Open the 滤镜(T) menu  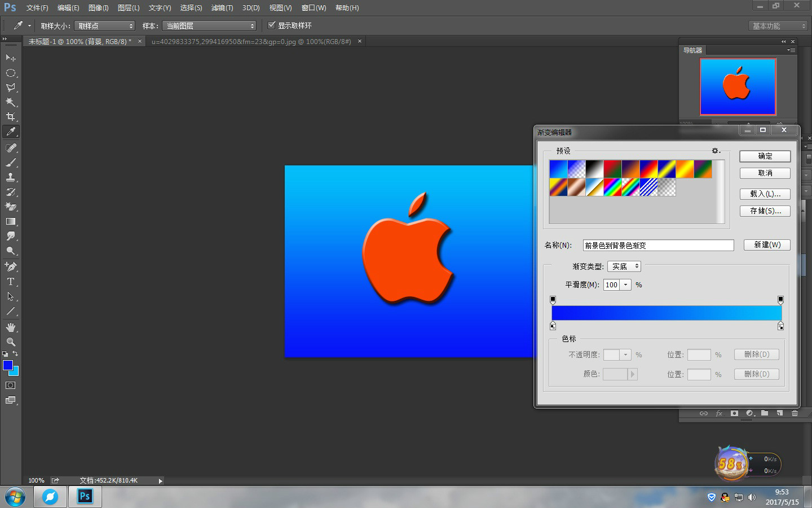[x=222, y=8]
